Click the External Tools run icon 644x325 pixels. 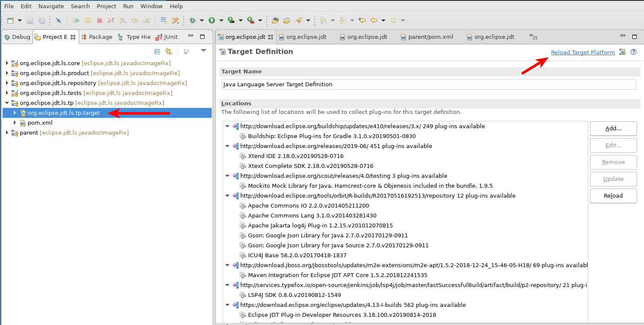250,20
